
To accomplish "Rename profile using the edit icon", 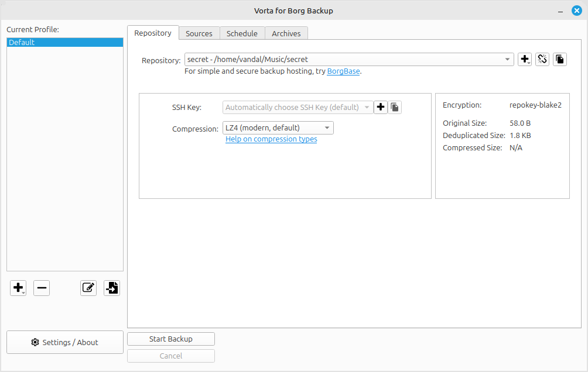I will click(x=88, y=288).
